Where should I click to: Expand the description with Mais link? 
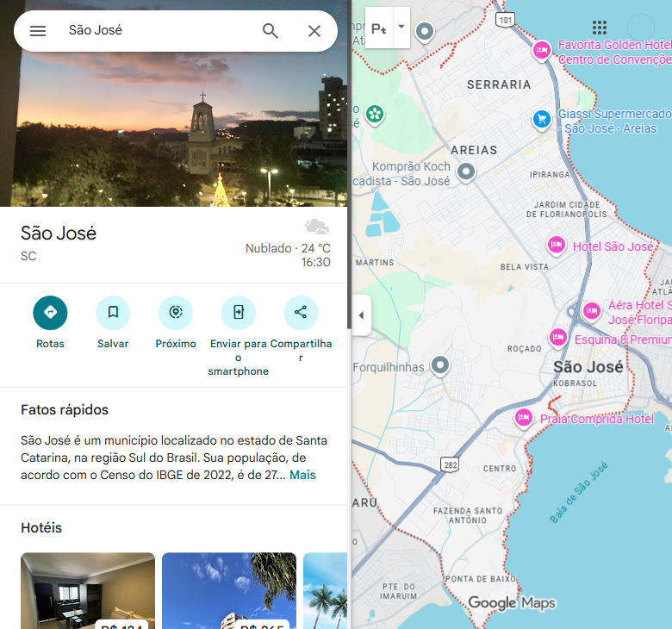coord(302,475)
